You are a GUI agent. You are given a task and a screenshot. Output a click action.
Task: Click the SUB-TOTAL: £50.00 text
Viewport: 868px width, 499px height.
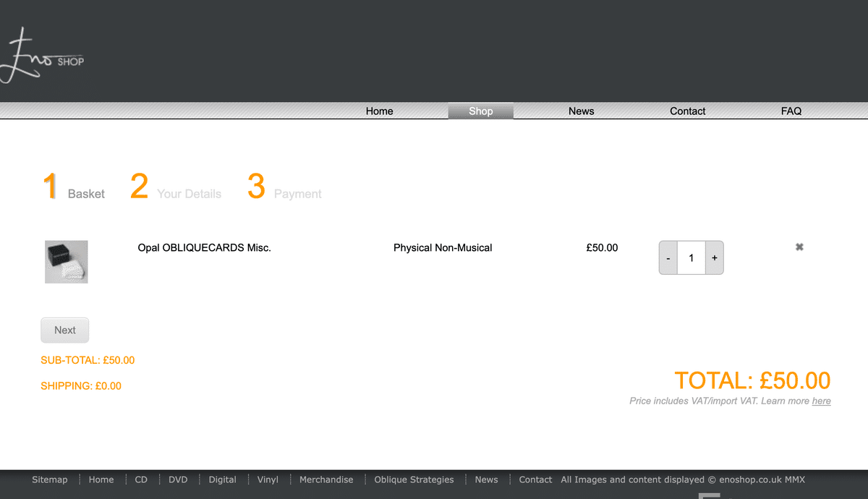pyautogui.click(x=88, y=360)
